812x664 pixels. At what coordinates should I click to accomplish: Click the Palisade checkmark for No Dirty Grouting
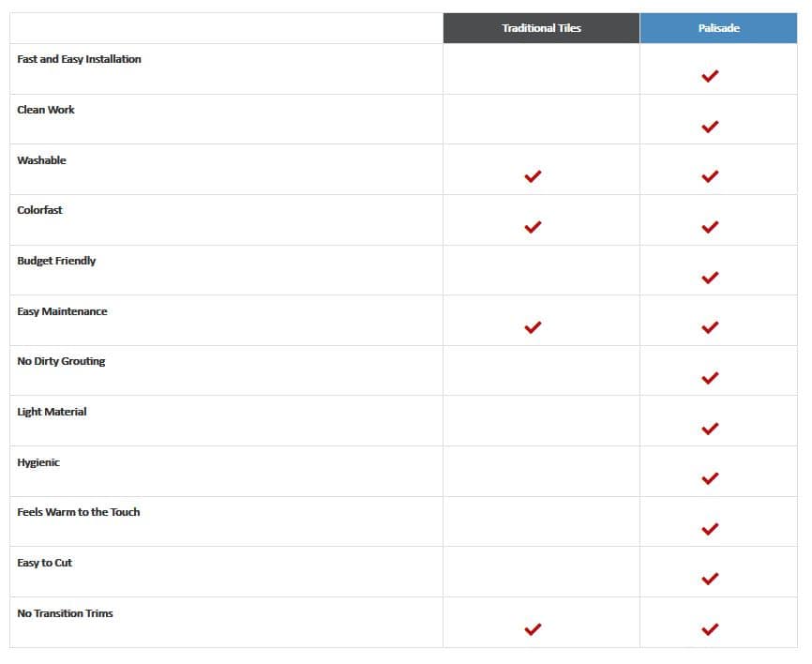click(x=710, y=378)
